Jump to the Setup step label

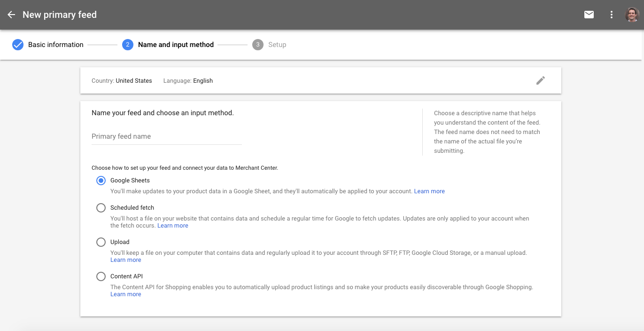pyautogui.click(x=277, y=45)
